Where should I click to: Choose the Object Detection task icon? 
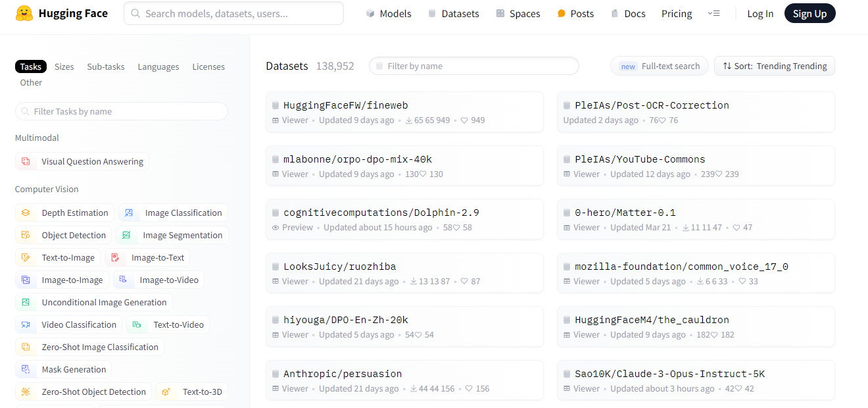click(x=26, y=236)
